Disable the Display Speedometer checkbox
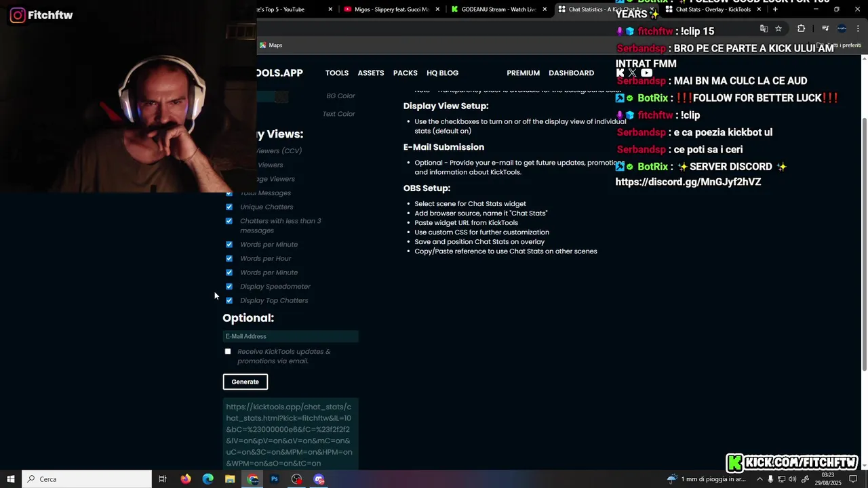Screen dimensions: 868x488 click(x=229, y=287)
